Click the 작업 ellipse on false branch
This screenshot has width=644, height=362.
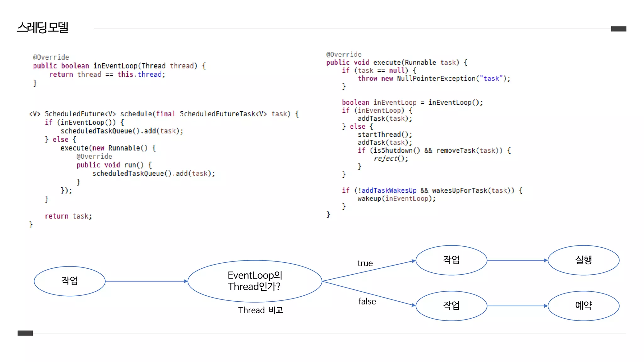[451, 306]
